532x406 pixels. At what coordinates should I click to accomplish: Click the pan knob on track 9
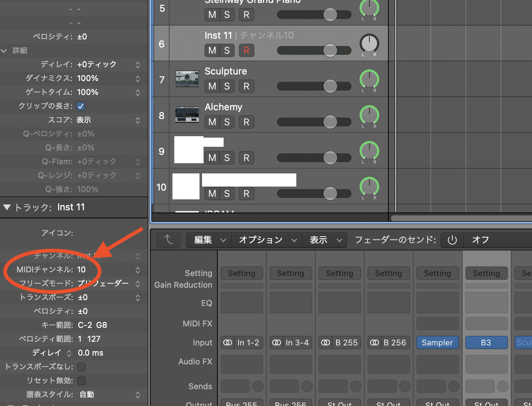[369, 150]
